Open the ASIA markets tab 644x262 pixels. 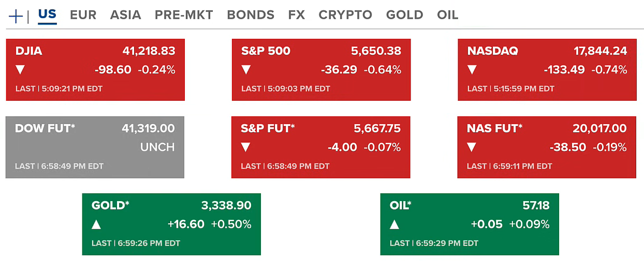(125, 15)
